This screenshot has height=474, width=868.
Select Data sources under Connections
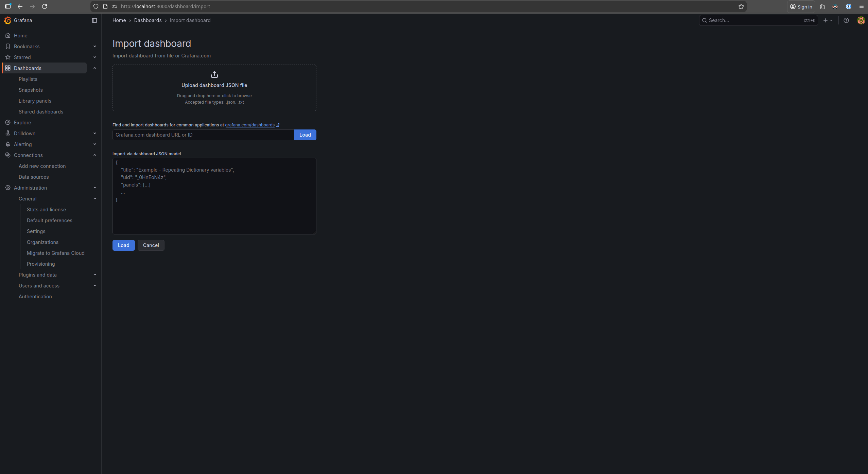pyautogui.click(x=34, y=177)
